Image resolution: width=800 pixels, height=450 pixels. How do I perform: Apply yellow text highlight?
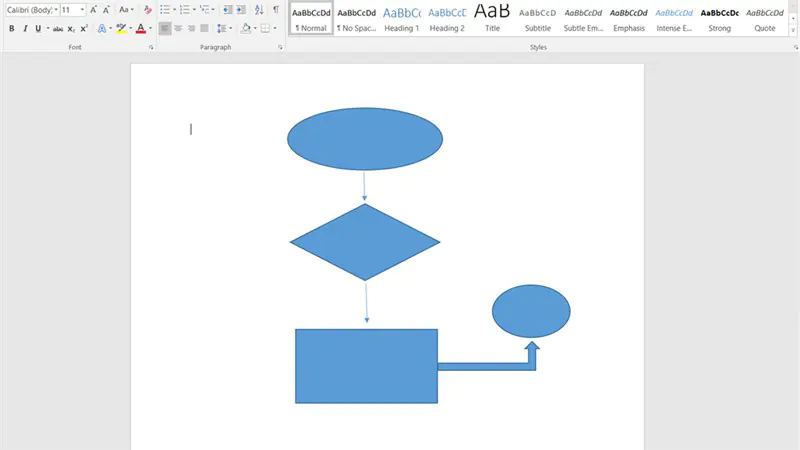click(x=121, y=29)
